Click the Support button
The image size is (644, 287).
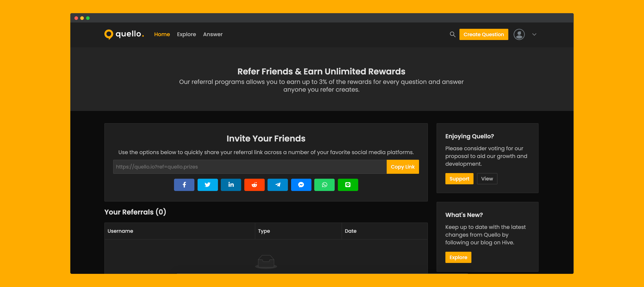459,179
